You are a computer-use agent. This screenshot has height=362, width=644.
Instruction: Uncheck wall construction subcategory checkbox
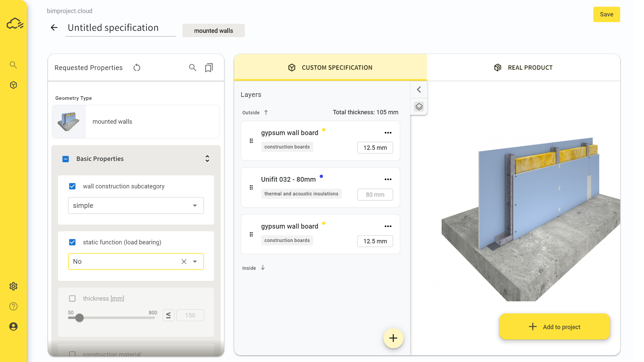pos(72,186)
